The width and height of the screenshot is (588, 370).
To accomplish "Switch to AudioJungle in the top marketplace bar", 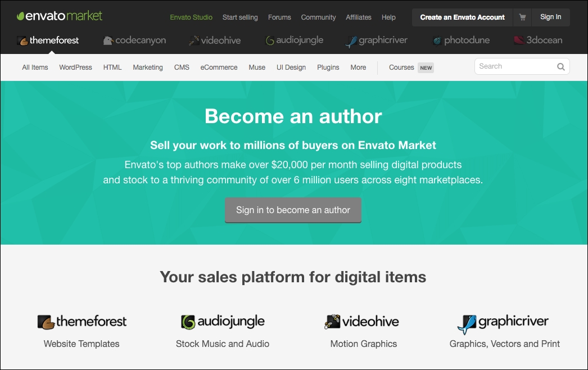I will point(294,40).
